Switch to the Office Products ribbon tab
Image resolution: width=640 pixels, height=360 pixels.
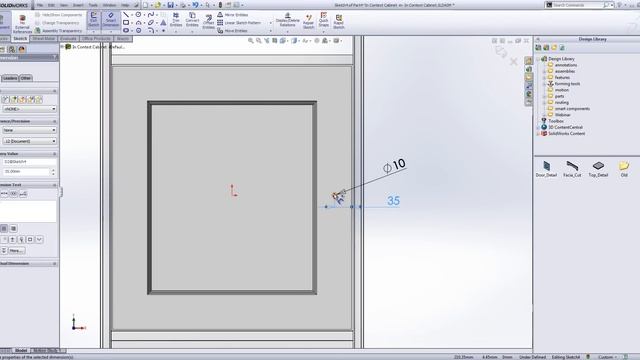pos(96,38)
